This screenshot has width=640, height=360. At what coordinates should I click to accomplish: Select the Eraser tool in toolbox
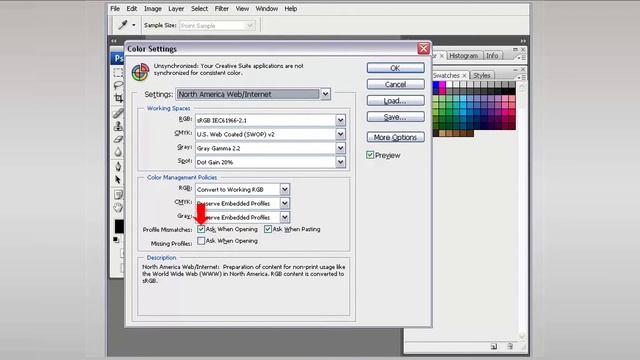(118, 139)
